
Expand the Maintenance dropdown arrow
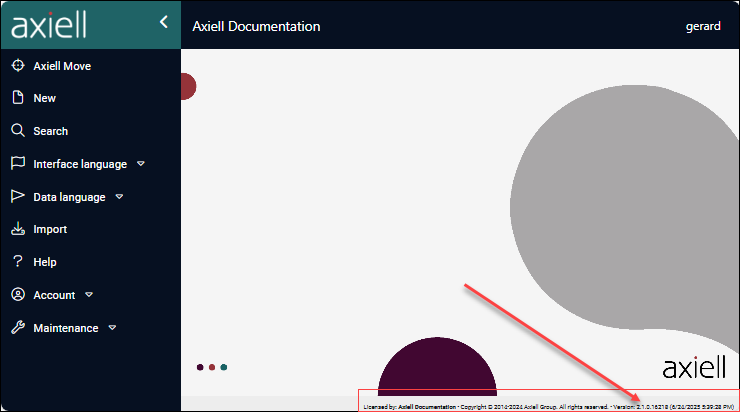(112, 328)
